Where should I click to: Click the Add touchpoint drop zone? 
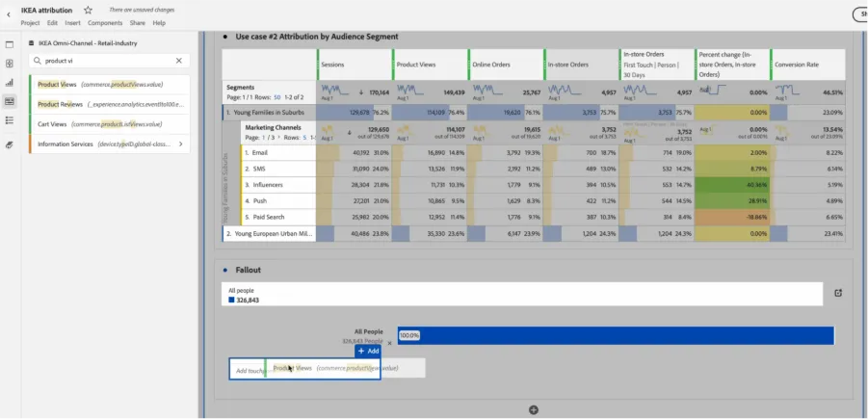coord(304,369)
